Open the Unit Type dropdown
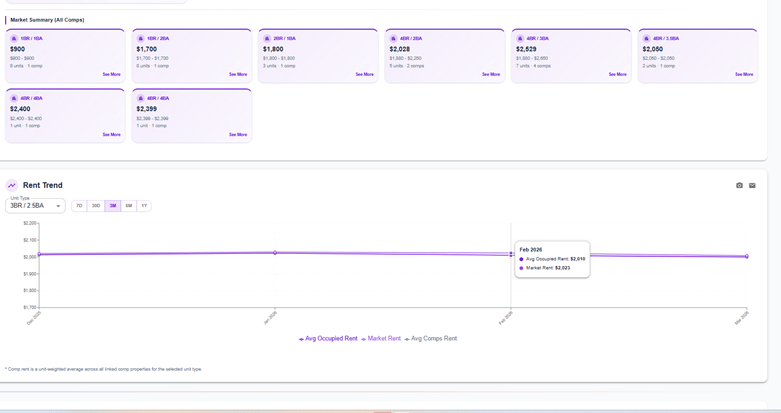This screenshot has width=781, height=413. pos(35,206)
